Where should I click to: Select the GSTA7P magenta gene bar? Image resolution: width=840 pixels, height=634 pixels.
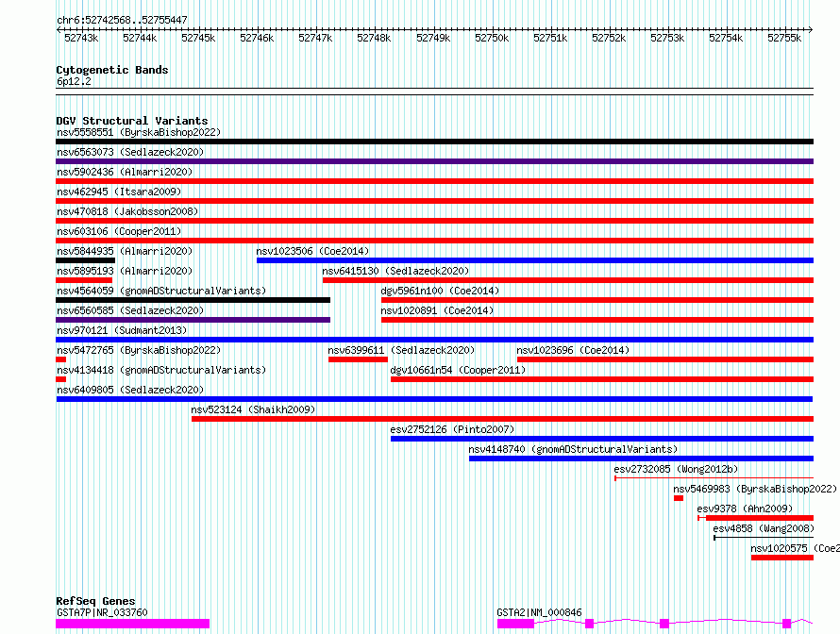click(x=133, y=624)
